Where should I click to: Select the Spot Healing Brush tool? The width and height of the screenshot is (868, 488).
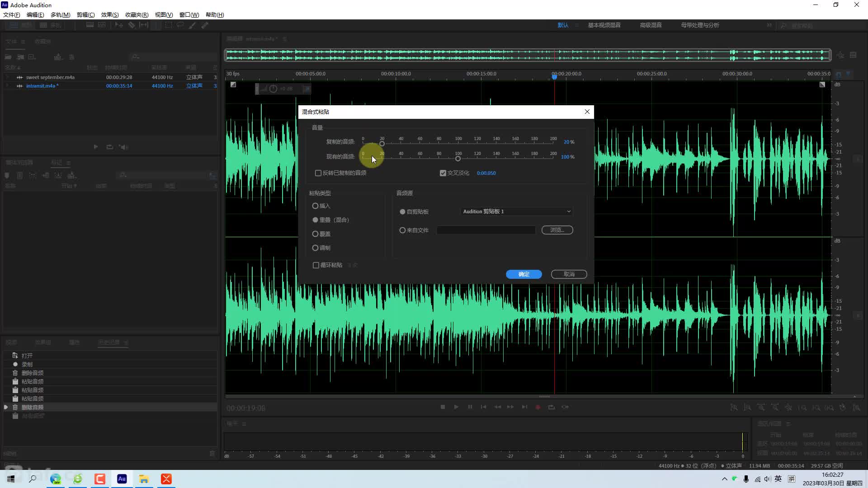205,25
